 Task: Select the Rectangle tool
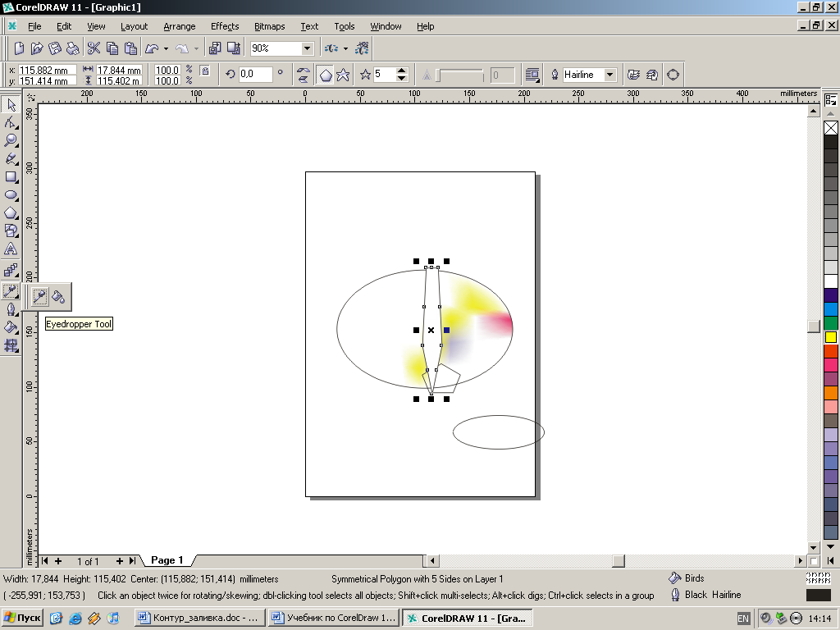click(11, 177)
